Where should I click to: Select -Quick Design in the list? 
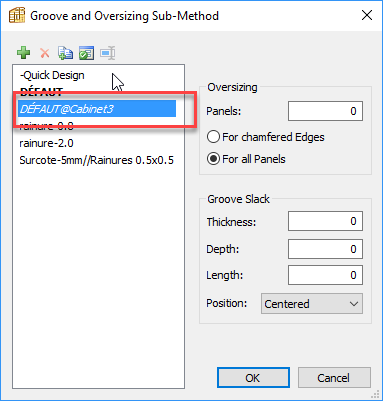(x=52, y=75)
